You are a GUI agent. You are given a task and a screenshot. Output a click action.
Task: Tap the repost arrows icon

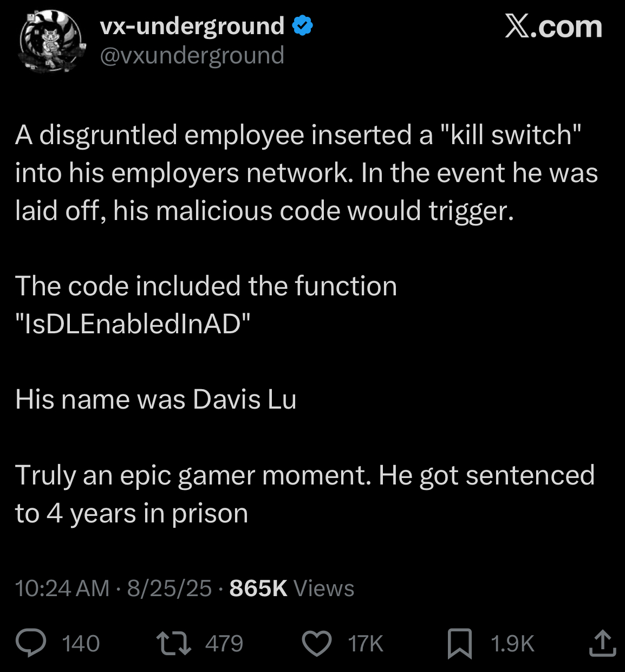[x=173, y=643]
